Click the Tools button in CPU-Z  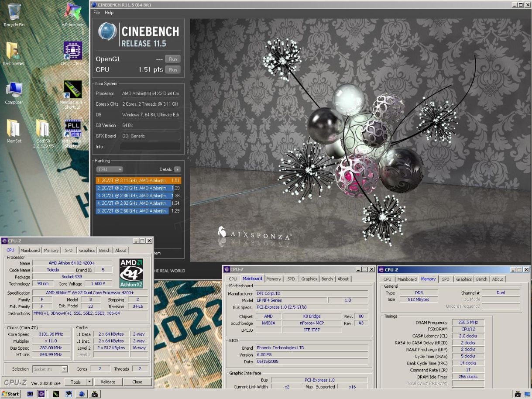click(76, 382)
